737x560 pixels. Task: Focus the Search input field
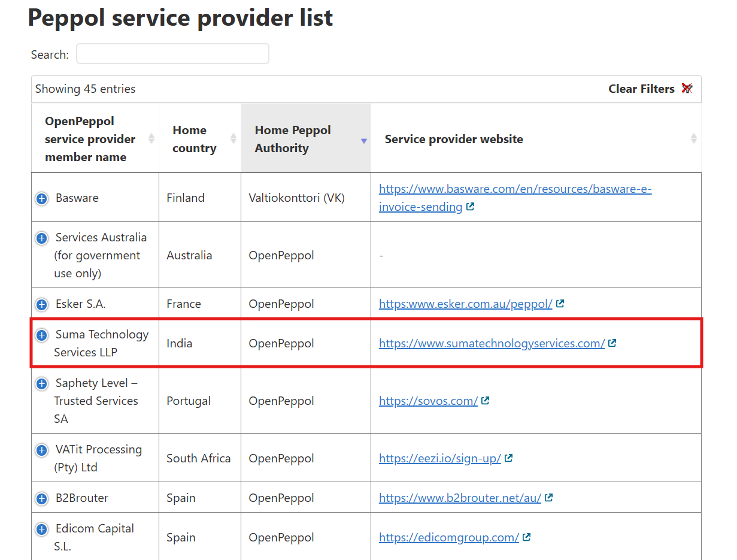pos(172,54)
